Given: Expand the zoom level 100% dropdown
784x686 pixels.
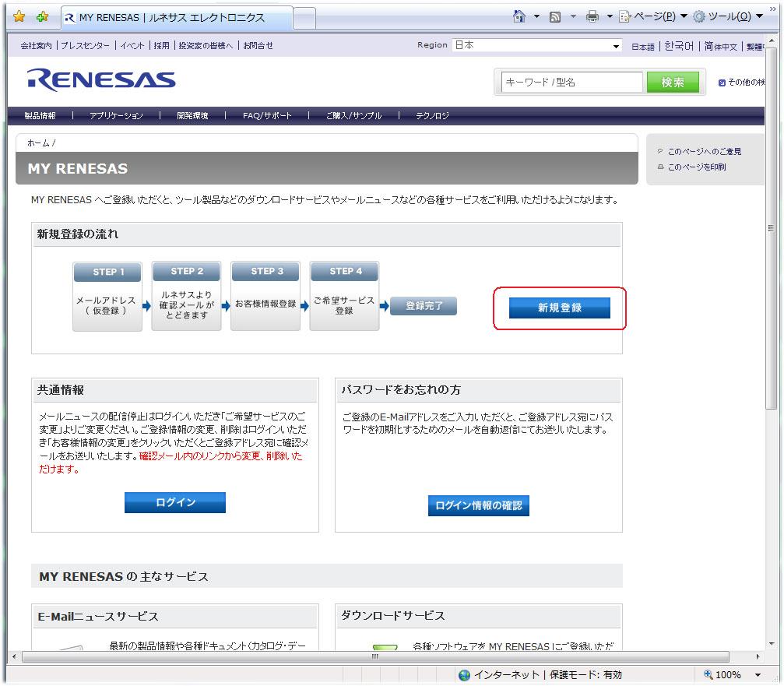Looking at the screenshot, I should point(758,675).
